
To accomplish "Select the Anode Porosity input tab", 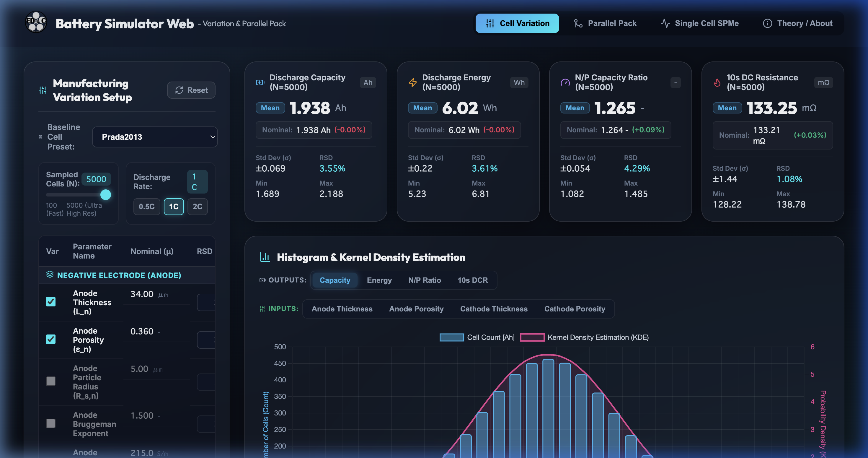I will pos(416,308).
